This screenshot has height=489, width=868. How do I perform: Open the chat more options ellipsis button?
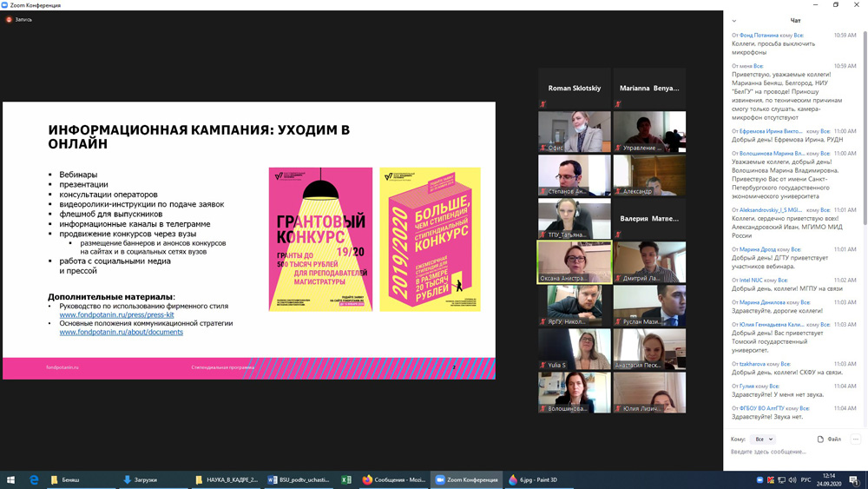pyautogui.click(x=855, y=439)
